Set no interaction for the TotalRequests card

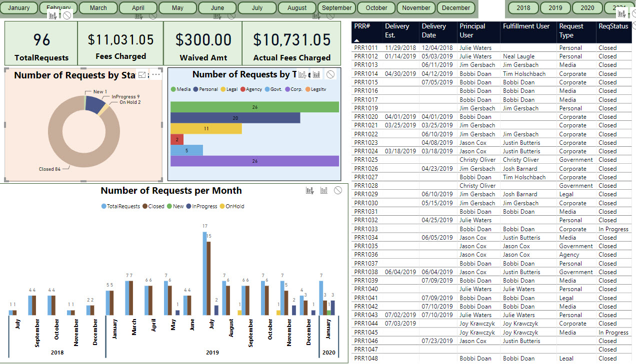[67, 15]
